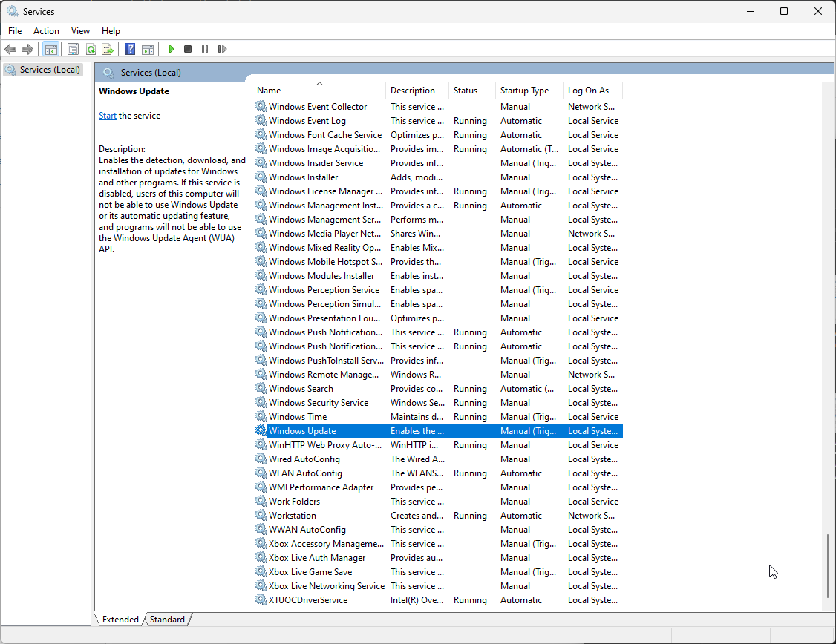This screenshot has height=644, width=836.
Task: Select Services (Local) in the console tree
Action: point(44,70)
